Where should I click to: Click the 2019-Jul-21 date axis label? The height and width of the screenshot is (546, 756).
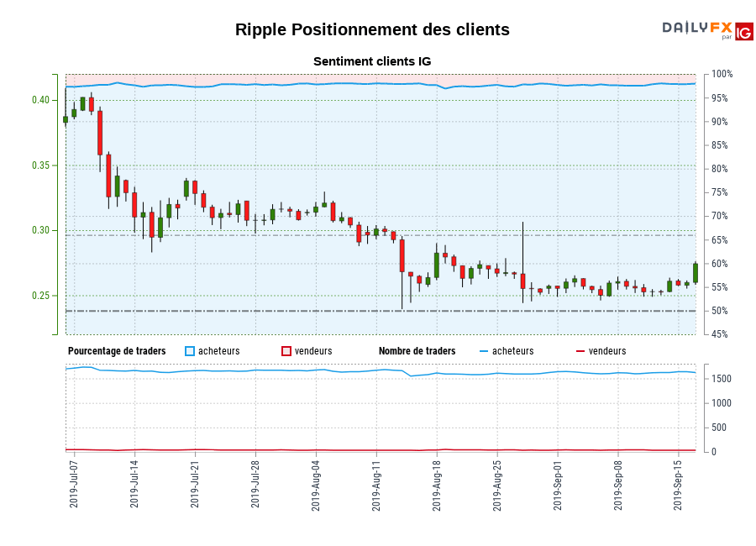[195, 485]
